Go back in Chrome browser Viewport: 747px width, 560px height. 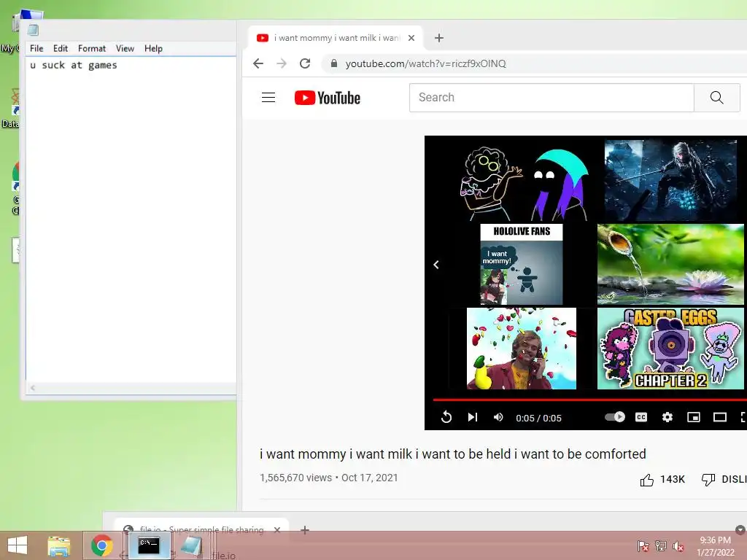[x=258, y=63]
